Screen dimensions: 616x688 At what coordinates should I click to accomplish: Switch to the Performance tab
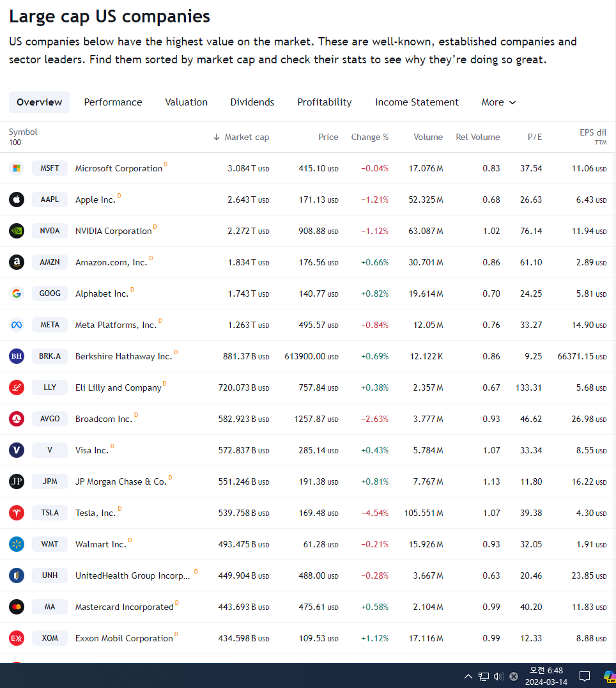113,102
